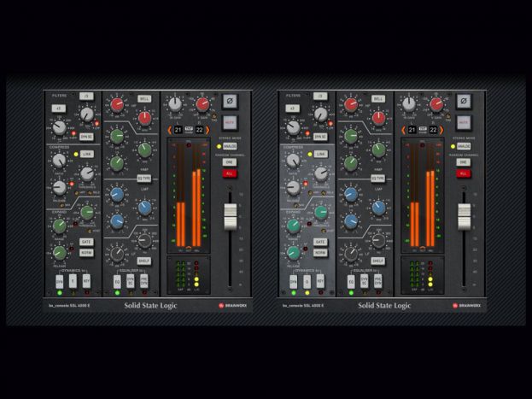Click red HF gain knob on right console
The image size is (532, 399).
[351, 105]
